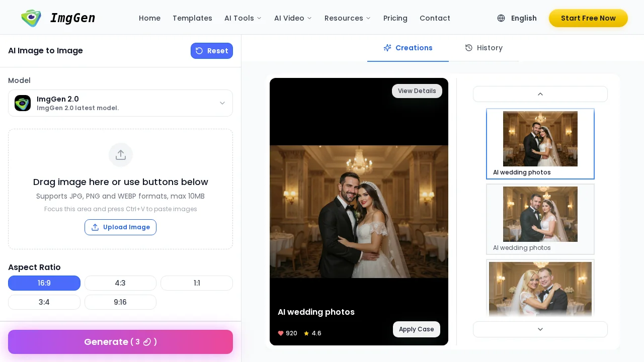Viewport: 644px width, 362px height.
Task: Select the 4:3 aspect ratio
Action: coord(120,283)
